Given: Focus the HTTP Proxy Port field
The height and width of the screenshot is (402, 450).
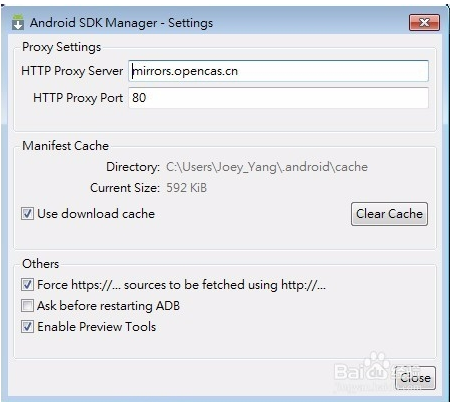Looking at the screenshot, I should pos(278,98).
